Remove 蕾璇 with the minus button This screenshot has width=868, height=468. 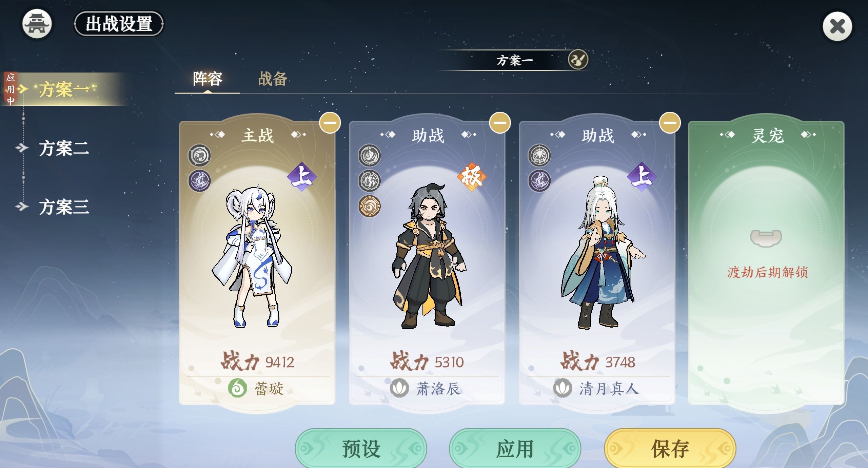[x=330, y=123]
